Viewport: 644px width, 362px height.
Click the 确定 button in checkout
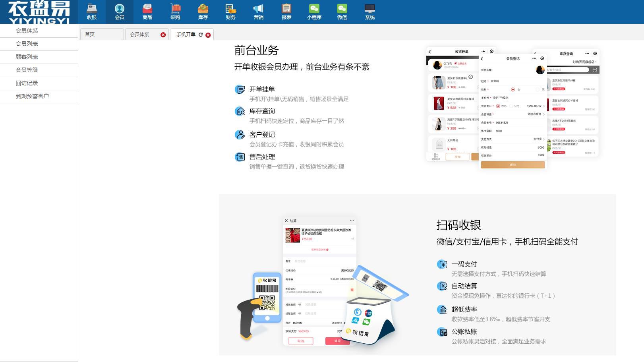338,341
